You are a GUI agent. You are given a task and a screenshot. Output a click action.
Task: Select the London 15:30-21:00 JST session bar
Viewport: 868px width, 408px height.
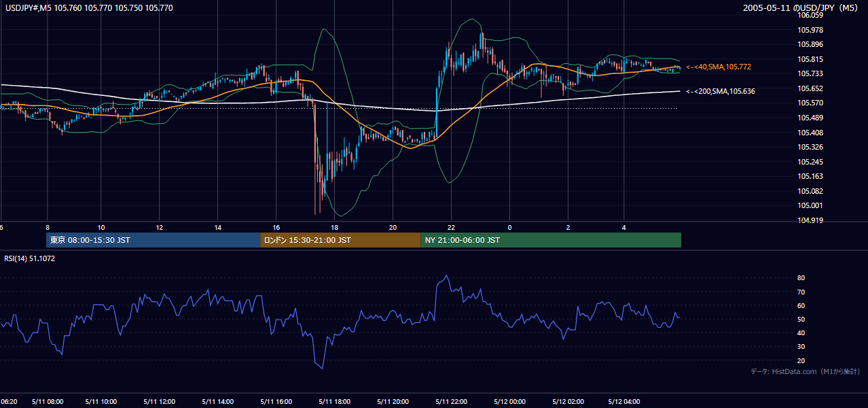(x=340, y=240)
